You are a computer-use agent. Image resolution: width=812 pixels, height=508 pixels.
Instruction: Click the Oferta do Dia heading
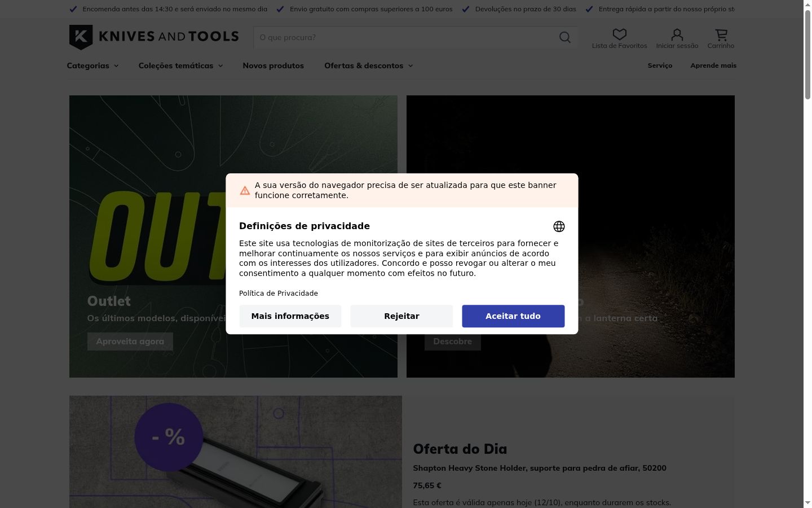(460, 449)
